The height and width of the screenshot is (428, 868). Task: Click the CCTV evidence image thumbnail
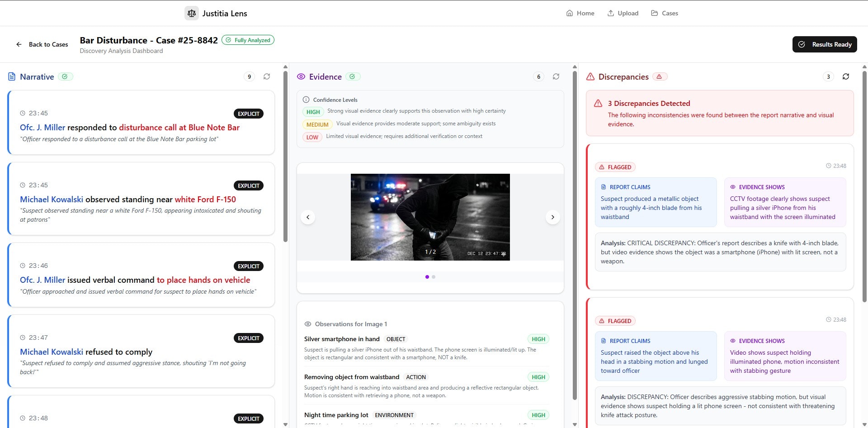pos(430,217)
